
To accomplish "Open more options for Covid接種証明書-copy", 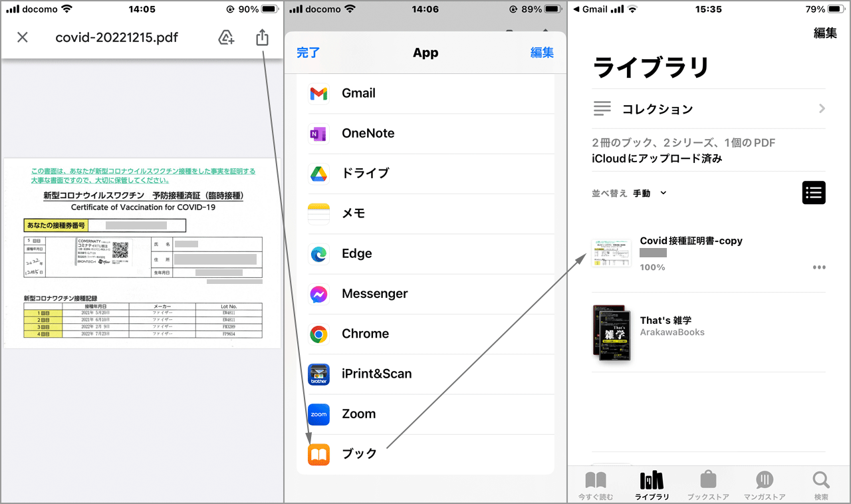I will (819, 267).
